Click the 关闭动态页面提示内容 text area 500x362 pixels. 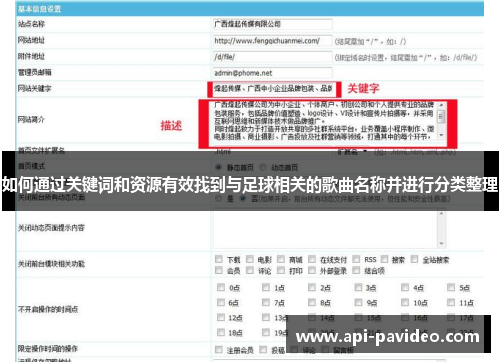pos(329,228)
